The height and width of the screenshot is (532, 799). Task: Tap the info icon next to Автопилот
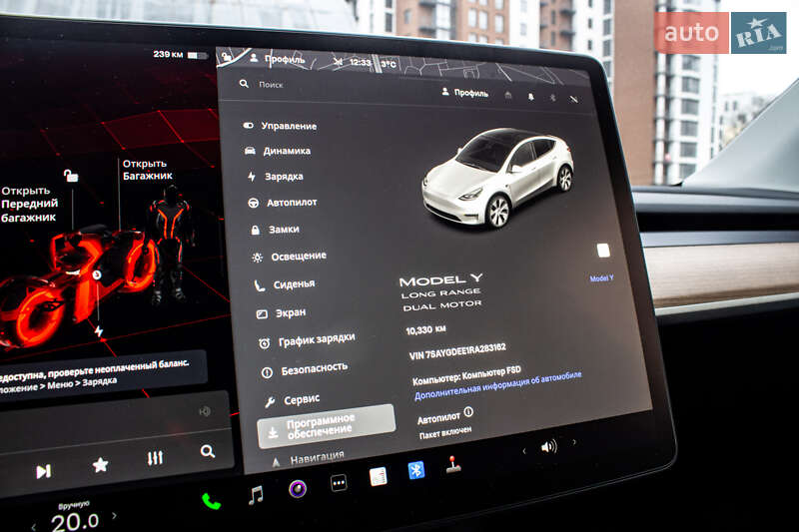click(468, 411)
